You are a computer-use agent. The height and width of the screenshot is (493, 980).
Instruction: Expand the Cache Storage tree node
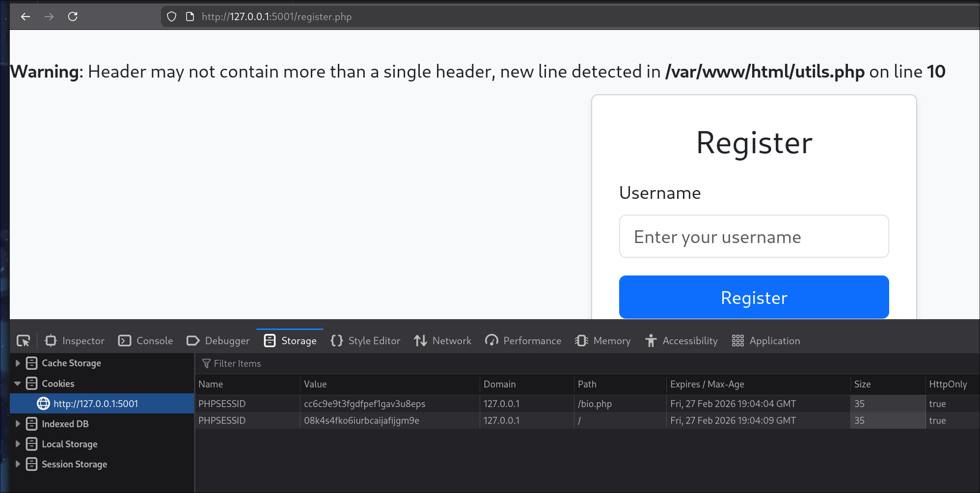coord(18,363)
